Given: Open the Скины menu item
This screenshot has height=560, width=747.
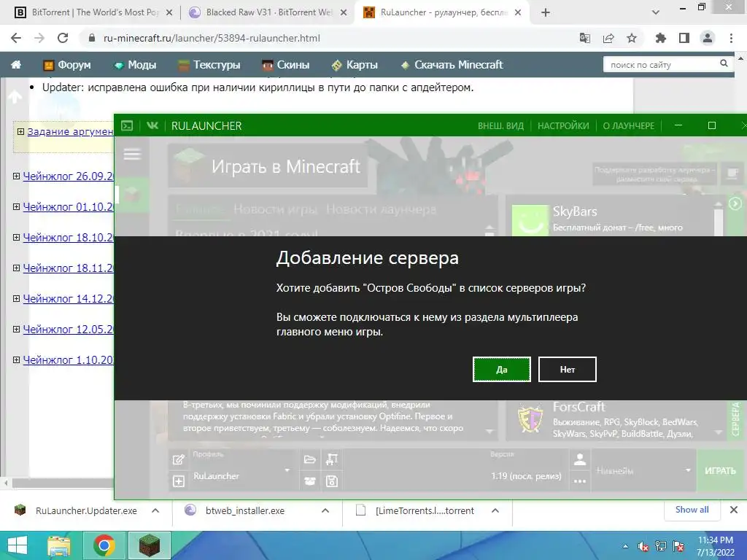Looking at the screenshot, I should pos(286,65).
